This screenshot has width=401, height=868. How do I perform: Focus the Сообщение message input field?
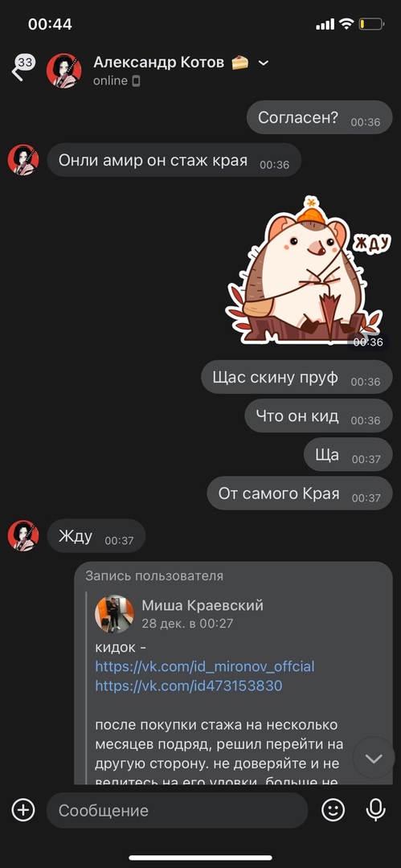[x=177, y=810]
